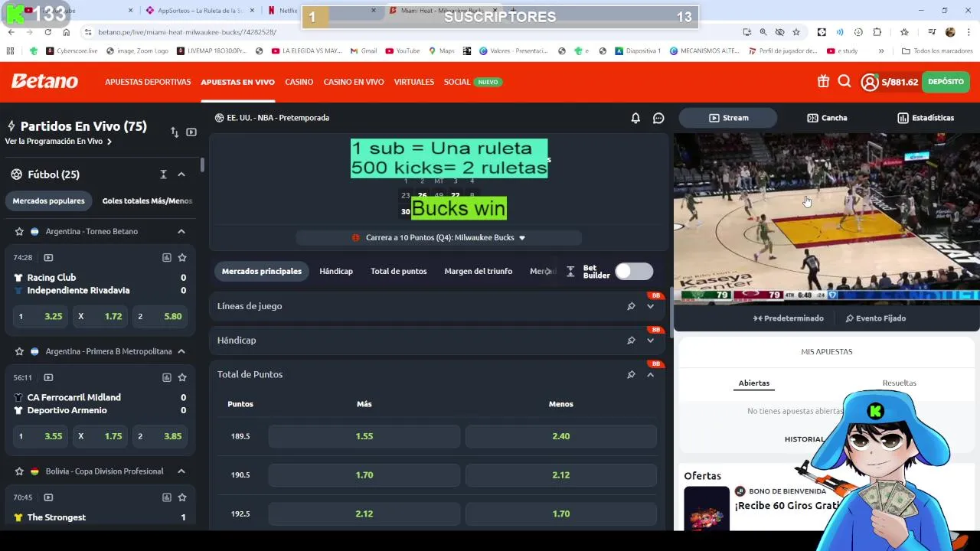This screenshot has width=980, height=551.
Task: Select the Stream view tab
Action: (728, 118)
